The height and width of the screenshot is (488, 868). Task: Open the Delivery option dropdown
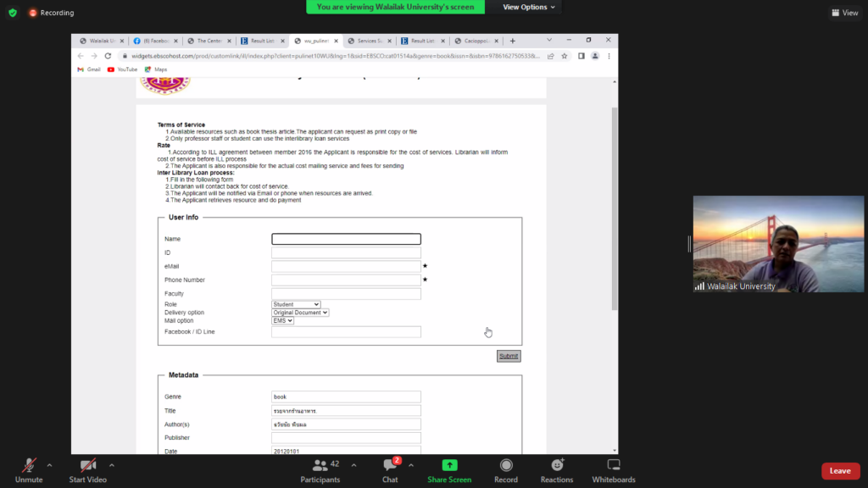tap(300, 313)
